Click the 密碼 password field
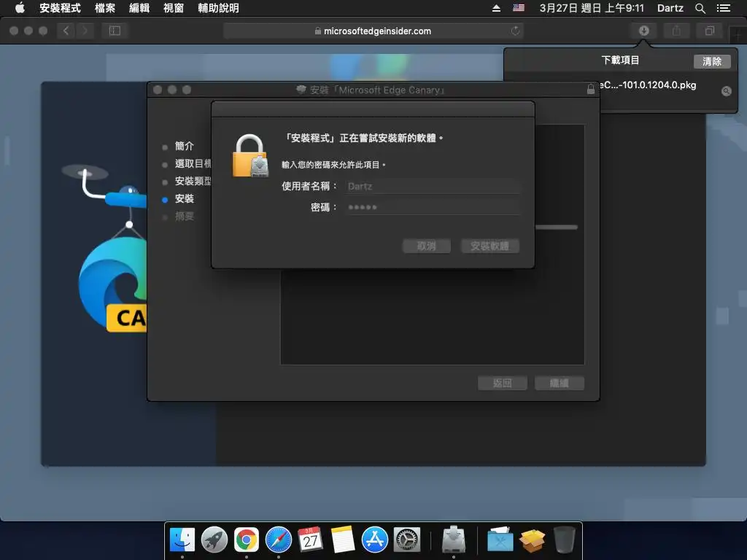The width and height of the screenshot is (747, 560). tap(433, 207)
